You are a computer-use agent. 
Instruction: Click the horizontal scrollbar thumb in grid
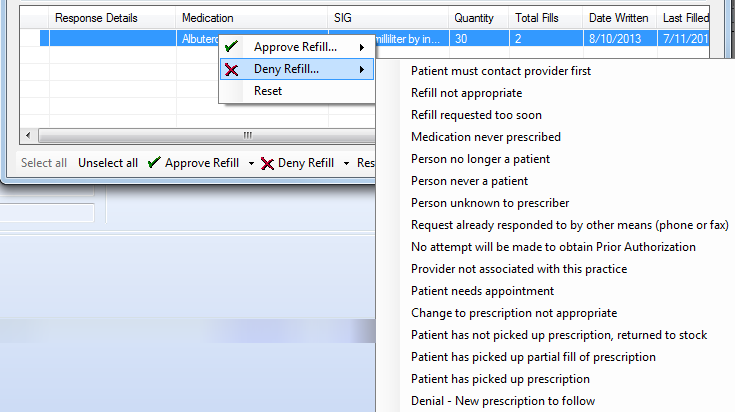pos(207,135)
